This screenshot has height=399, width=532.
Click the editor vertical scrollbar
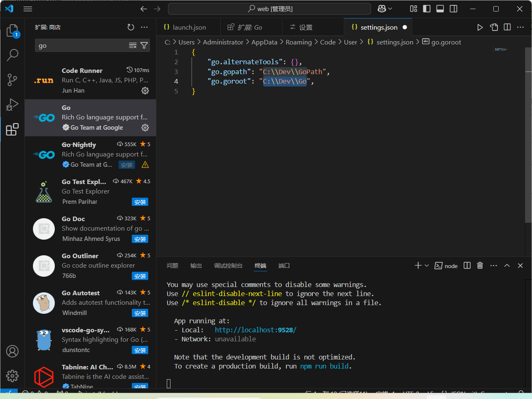pos(528,136)
